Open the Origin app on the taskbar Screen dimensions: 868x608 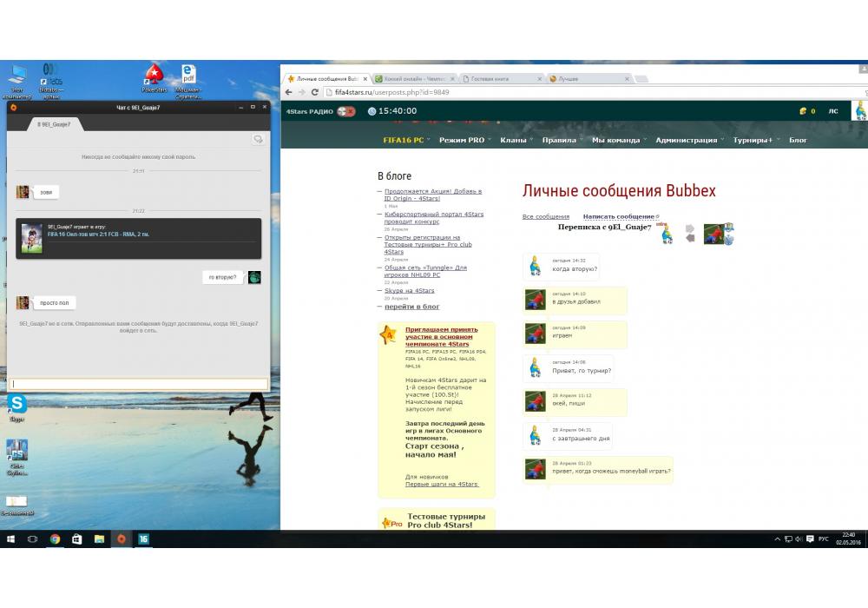coord(122,539)
